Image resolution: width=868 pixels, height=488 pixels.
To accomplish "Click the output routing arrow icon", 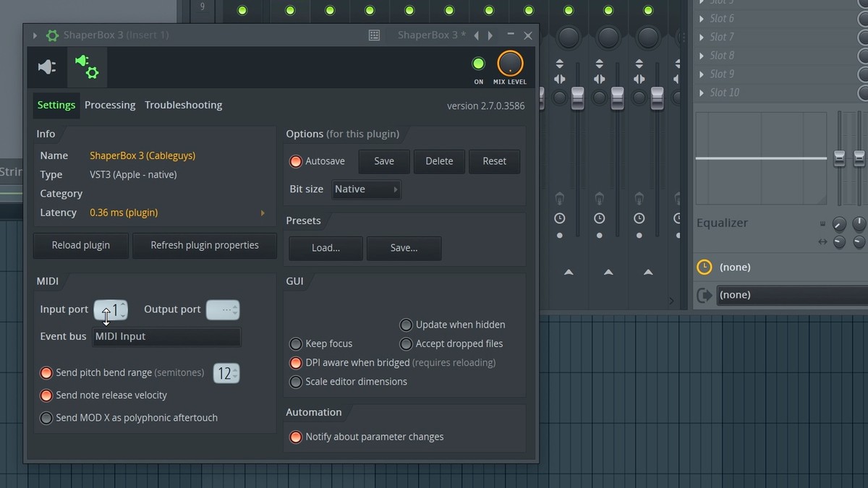I will (704, 295).
